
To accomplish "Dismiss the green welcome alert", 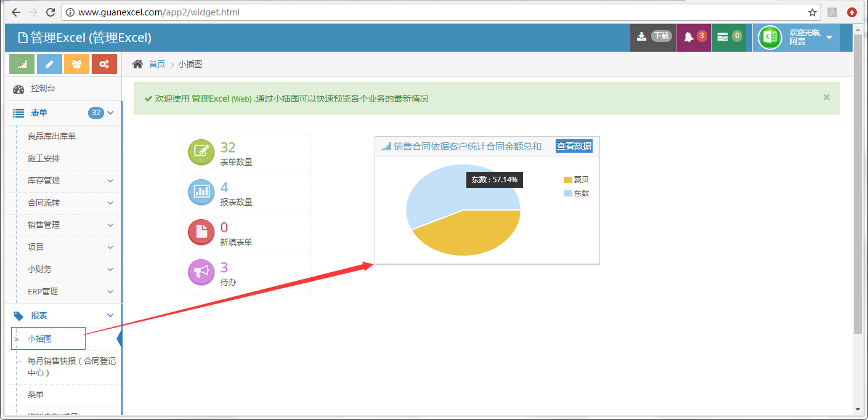I will [827, 97].
